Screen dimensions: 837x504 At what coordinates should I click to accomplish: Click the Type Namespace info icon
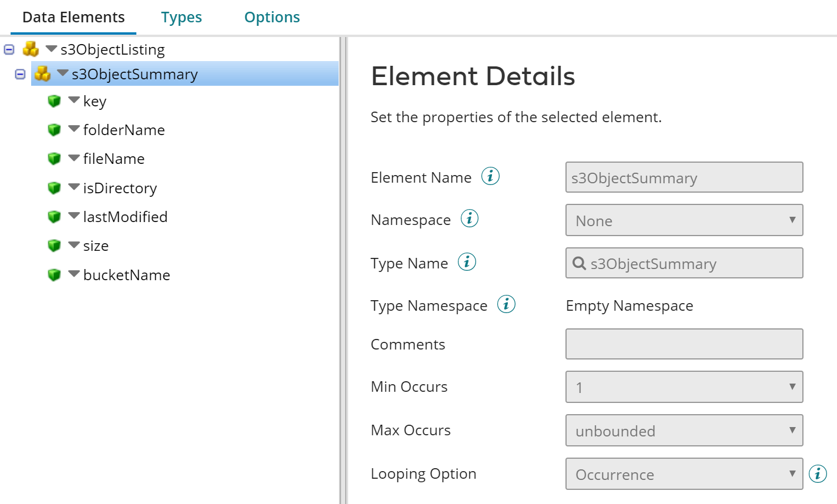coord(506,304)
